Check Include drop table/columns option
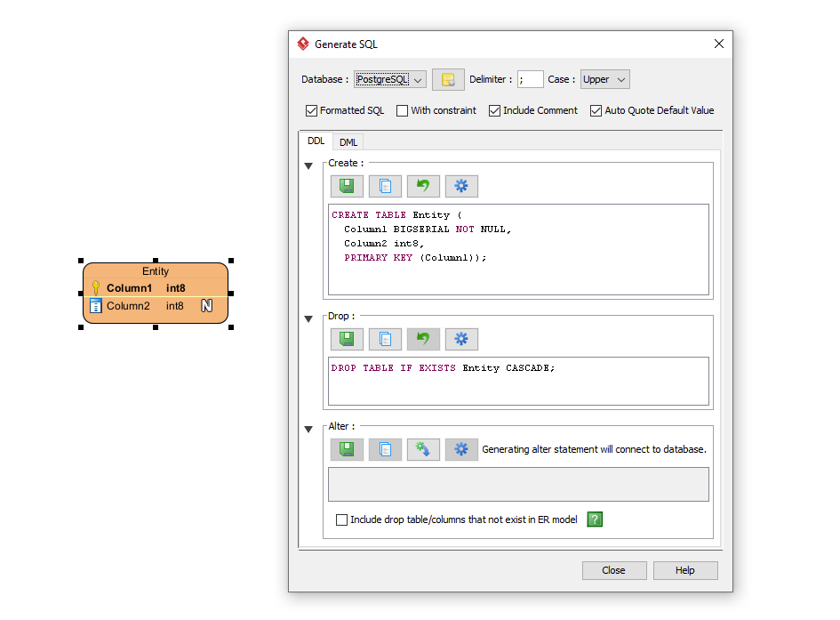 coord(341,519)
